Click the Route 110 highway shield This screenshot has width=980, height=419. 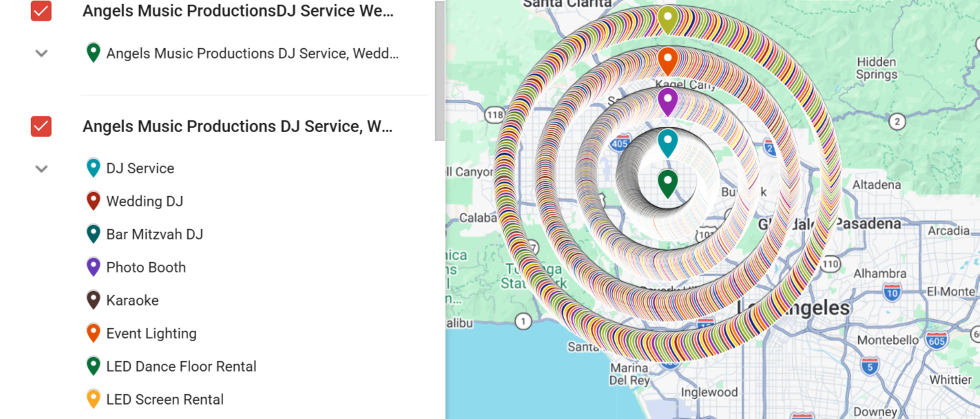click(x=831, y=264)
